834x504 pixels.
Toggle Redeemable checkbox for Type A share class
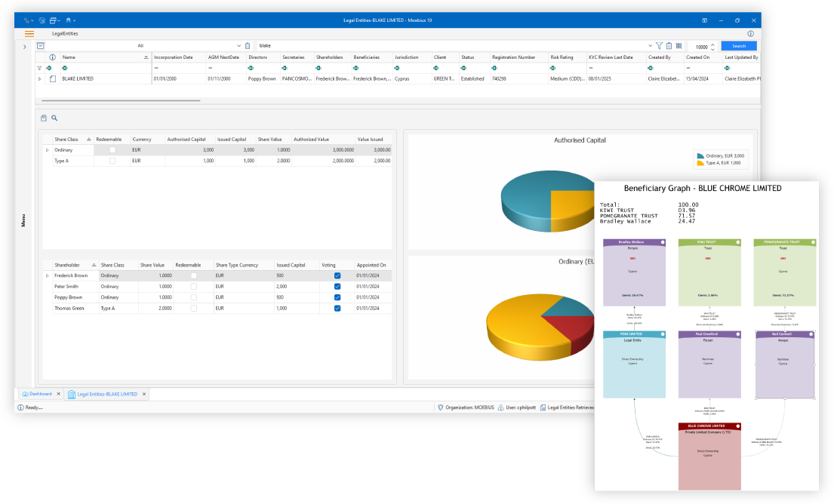tap(112, 161)
